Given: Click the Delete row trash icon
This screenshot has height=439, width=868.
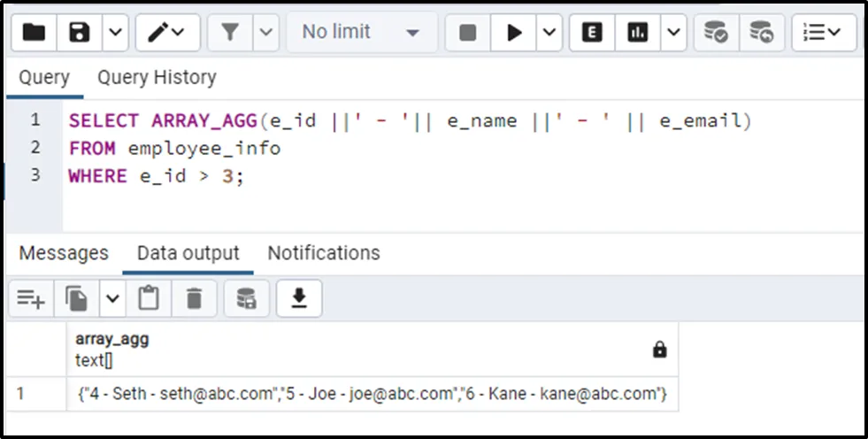Looking at the screenshot, I should point(194,299).
